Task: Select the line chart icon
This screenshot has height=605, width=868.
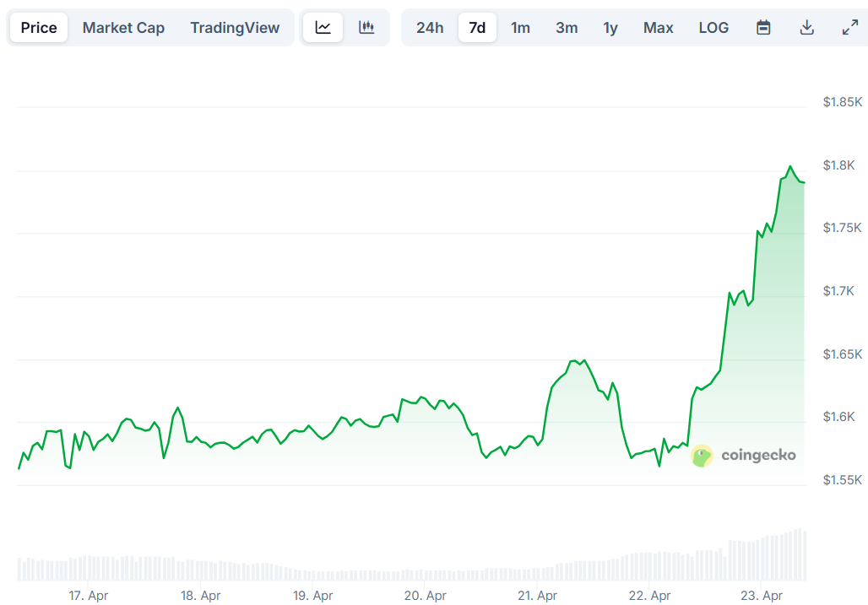Action: [323, 27]
